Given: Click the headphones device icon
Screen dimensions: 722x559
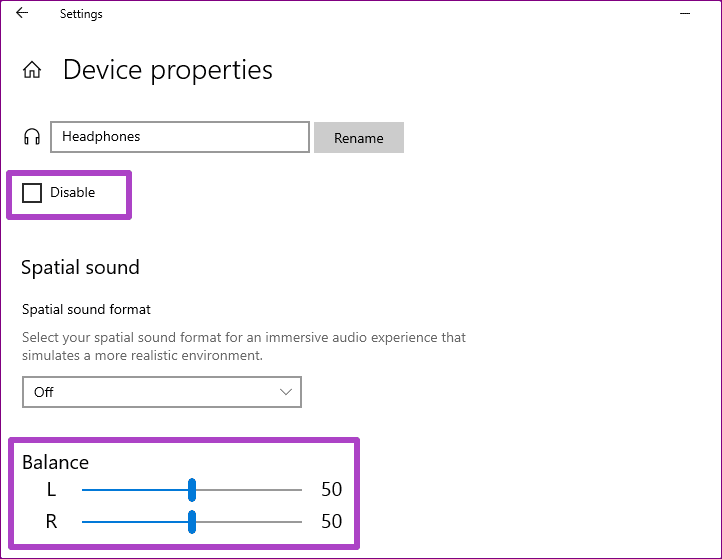Looking at the screenshot, I should pos(32,137).
